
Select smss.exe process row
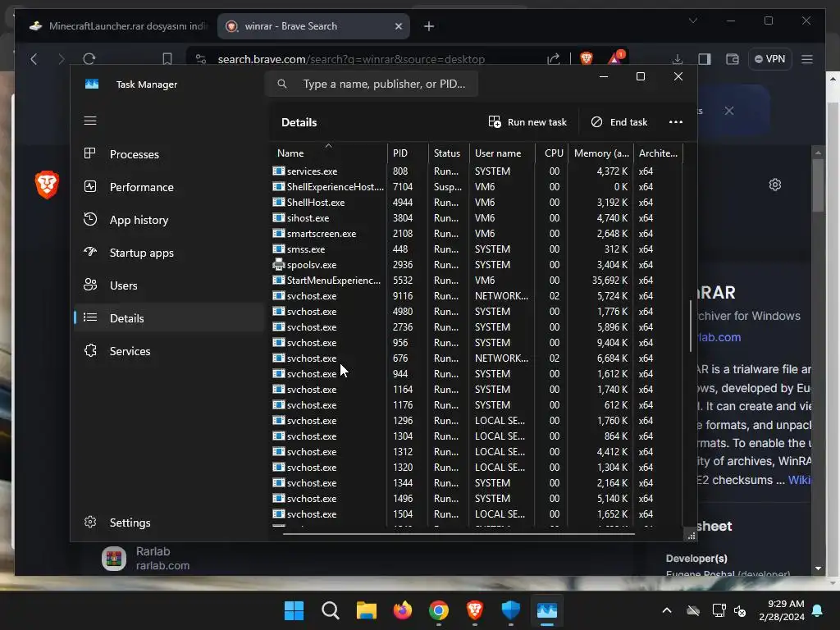[477, 249]
